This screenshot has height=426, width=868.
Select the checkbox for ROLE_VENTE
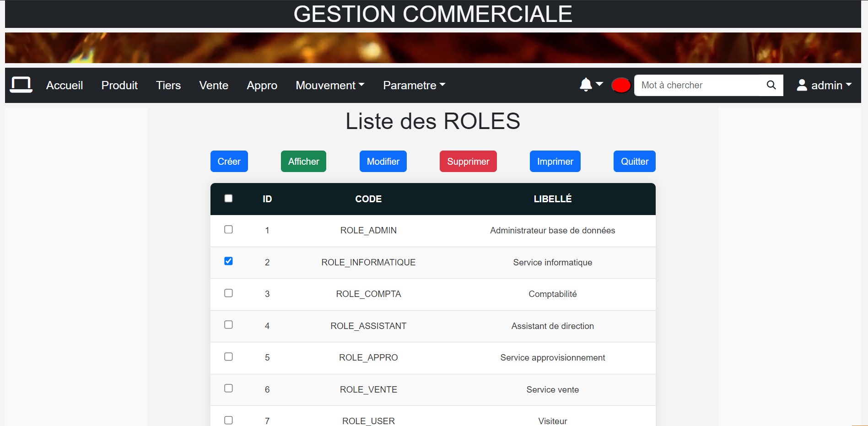point(228,388)
